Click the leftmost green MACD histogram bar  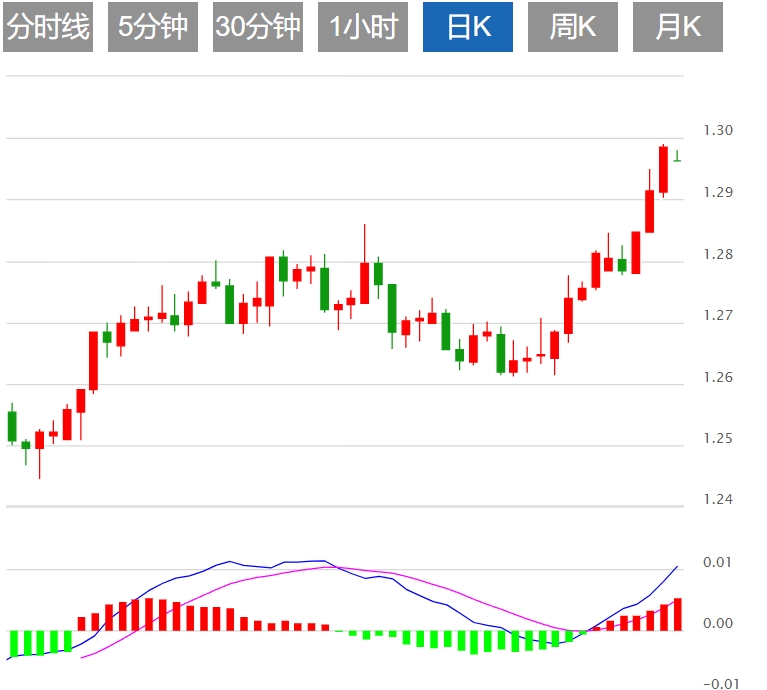tap(14, 643)
